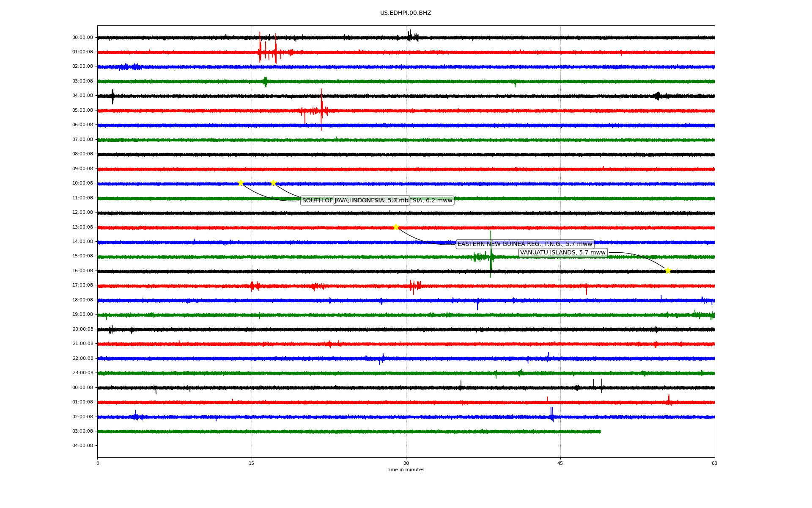
Task: Select the 20:00:08 time label
Action: (82, 329)
